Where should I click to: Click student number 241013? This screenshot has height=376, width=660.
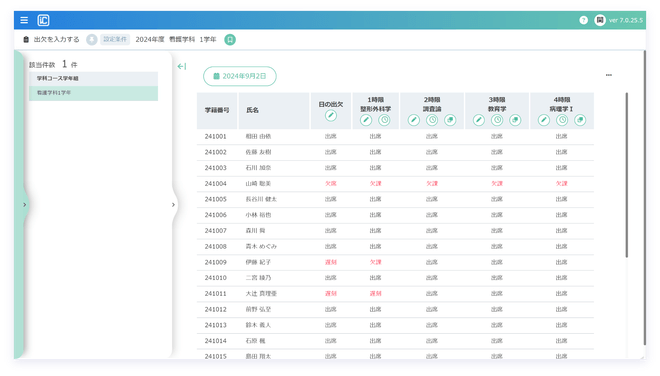pos(216,325)
